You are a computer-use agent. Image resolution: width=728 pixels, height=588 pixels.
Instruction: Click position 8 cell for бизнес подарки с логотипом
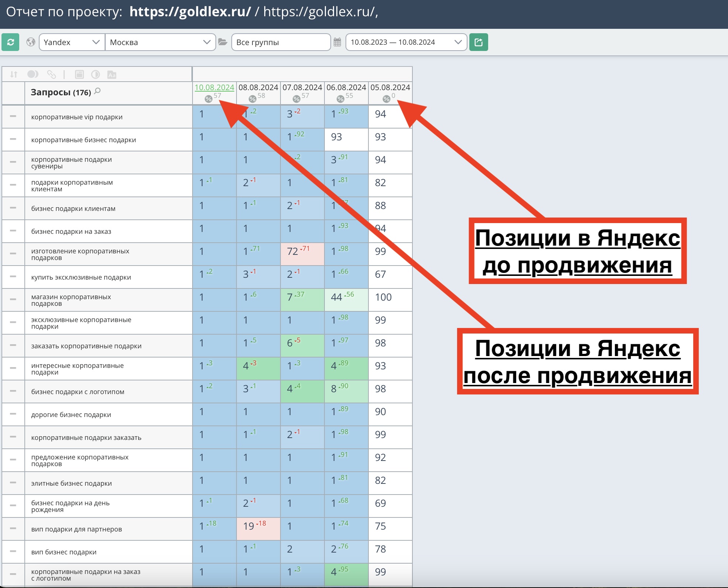pyautogui.click(x=346, y=392)
